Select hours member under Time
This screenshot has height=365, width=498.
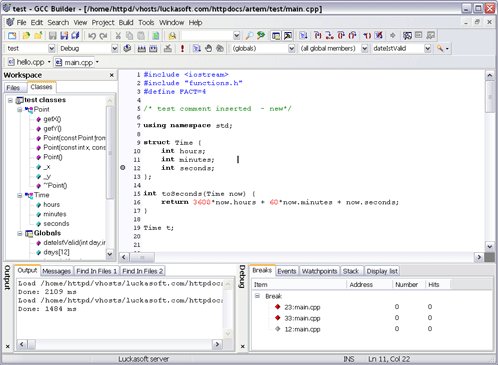(x=51, y=205)
